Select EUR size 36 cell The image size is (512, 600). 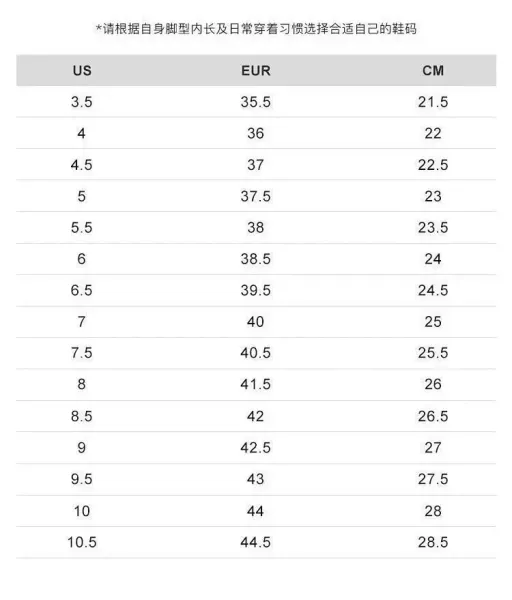(x=255, y=134)
